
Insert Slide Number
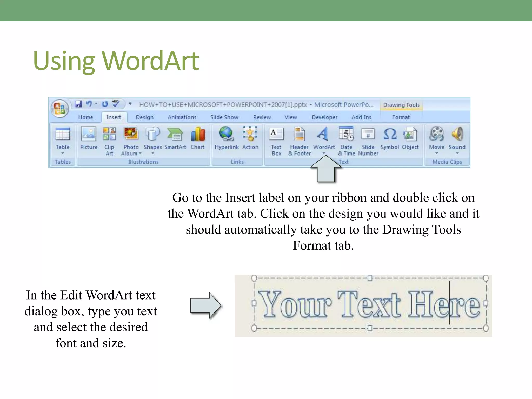tap(368, 142)
